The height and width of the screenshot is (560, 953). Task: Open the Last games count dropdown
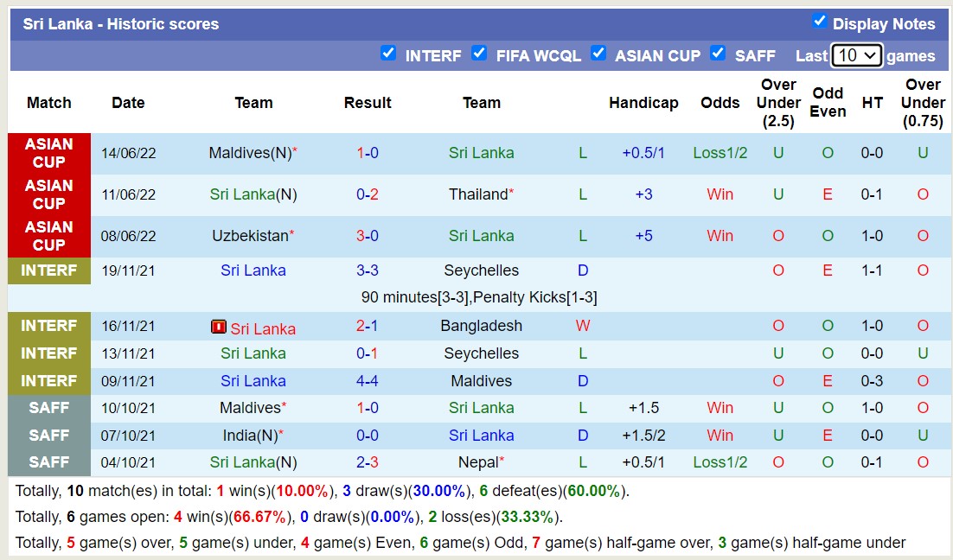[x=856, y=54]
